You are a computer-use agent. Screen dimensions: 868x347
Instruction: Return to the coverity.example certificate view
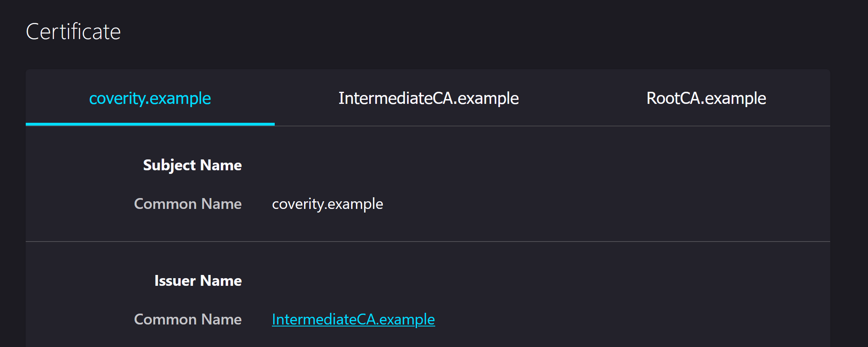(x=150, y=98)
